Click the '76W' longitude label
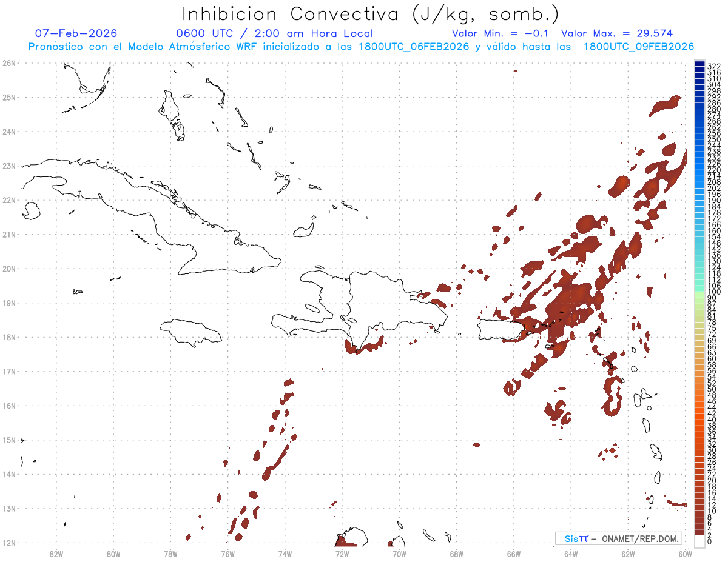The width and height of the screenshot is (728, 562). (227, 554)
